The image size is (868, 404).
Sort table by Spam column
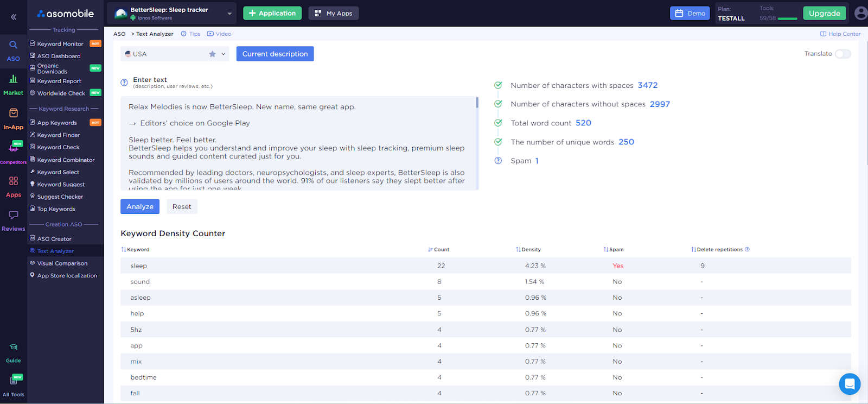614,250
